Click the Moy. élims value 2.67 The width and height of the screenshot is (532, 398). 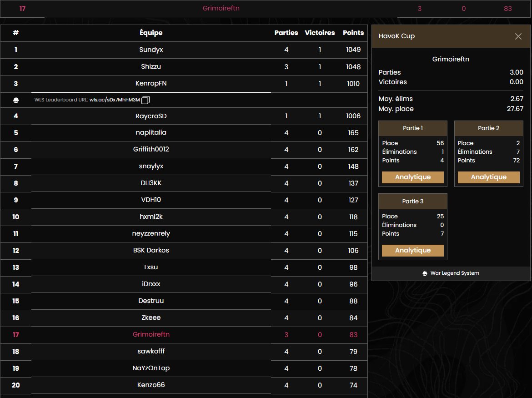(517, 99)
